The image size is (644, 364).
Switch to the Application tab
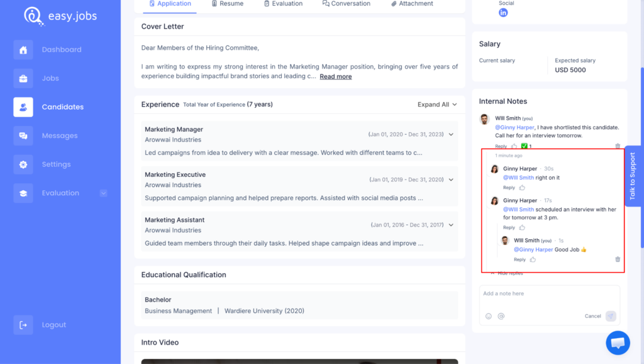coord(170,4)
